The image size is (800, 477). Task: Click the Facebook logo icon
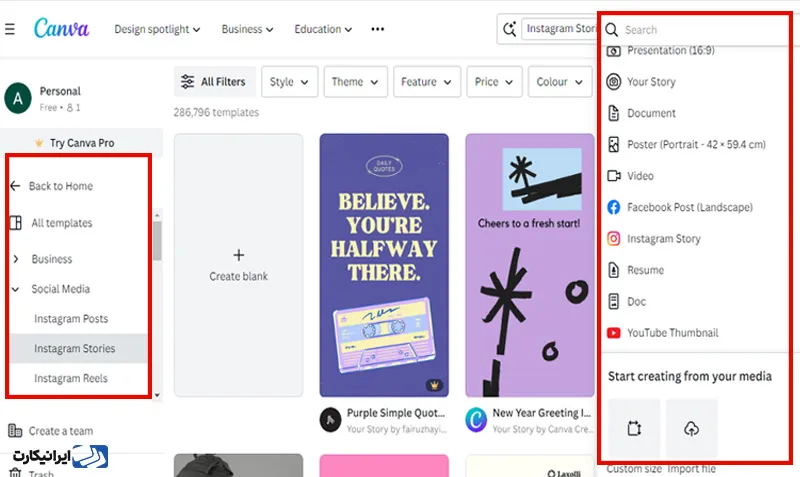(x=614, y=207)
